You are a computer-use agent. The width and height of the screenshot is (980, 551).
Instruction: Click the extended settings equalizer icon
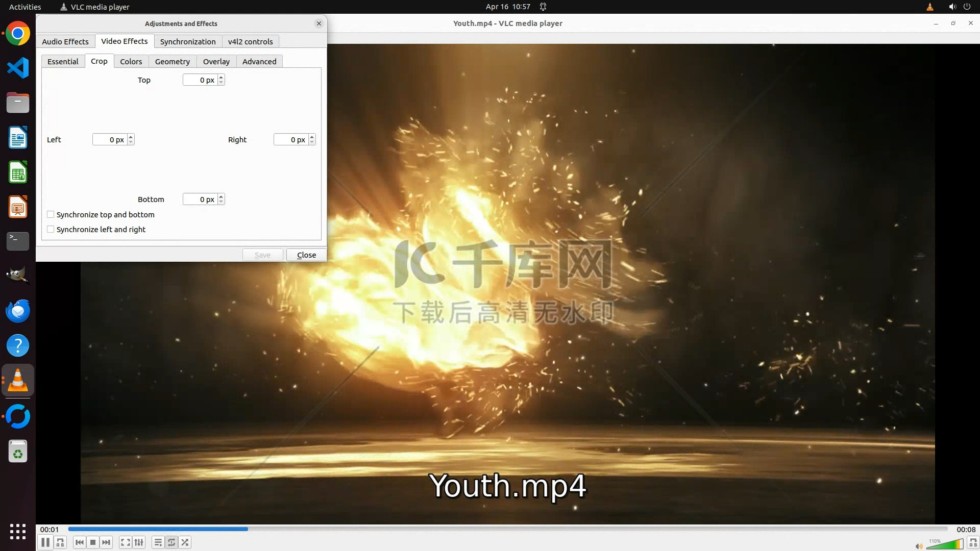point(139,542)
